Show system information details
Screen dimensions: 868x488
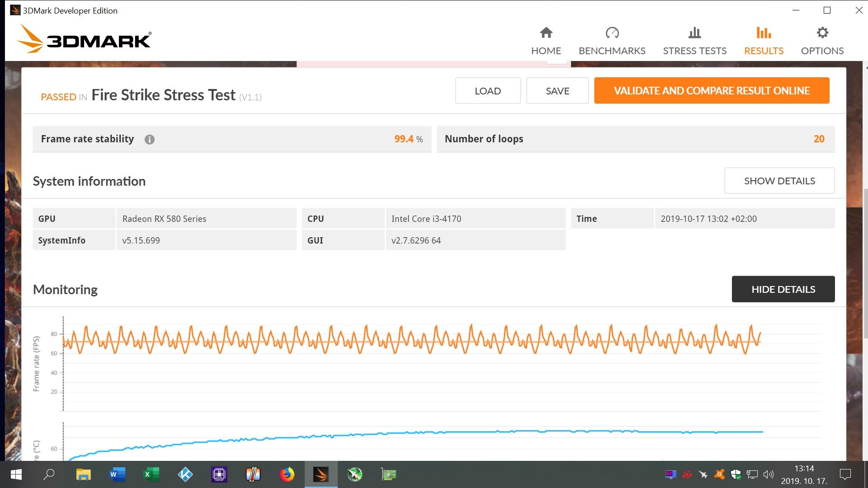779,181
